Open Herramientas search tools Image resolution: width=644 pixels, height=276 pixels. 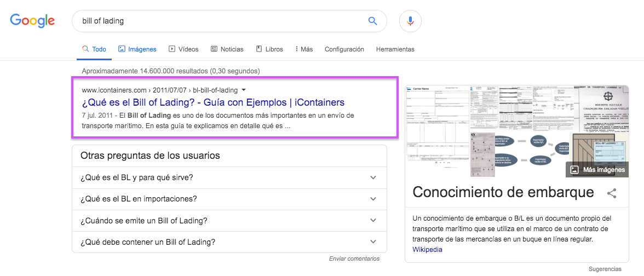[395, 49]
